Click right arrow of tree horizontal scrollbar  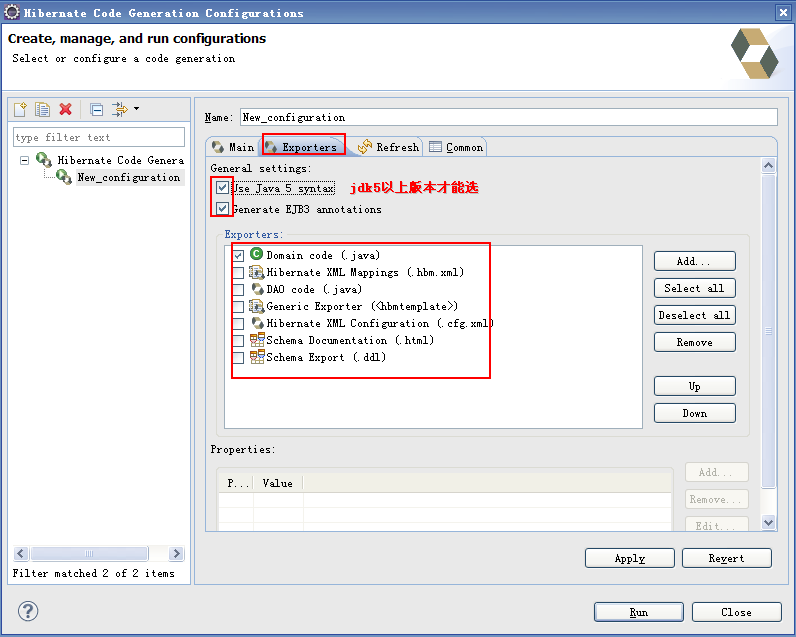[176, 553]
